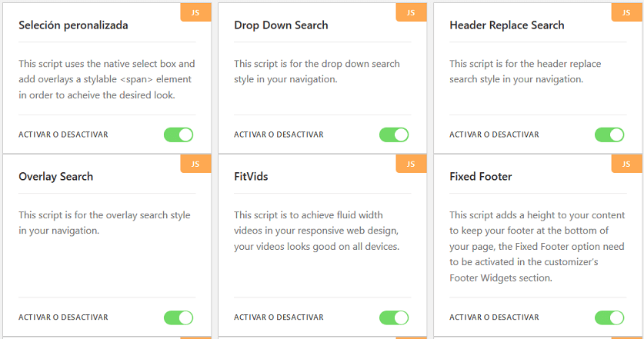The width and height of the screenshot is (644, 339).
Task: Turn off the Drop Down Search toggle
Action: pos(394,135)
